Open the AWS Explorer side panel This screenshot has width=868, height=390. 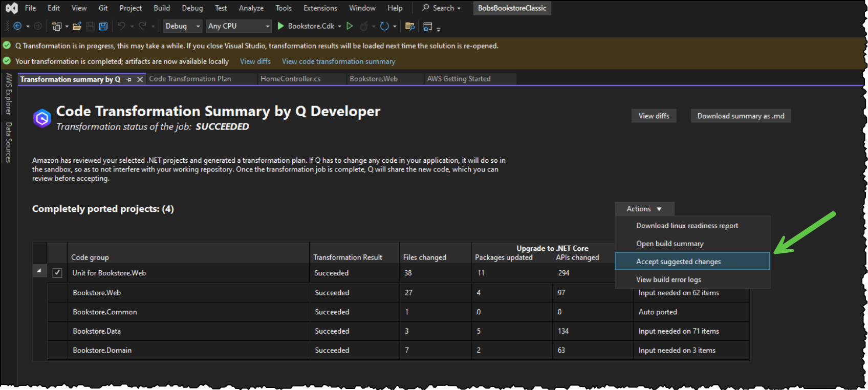[8, 94]
